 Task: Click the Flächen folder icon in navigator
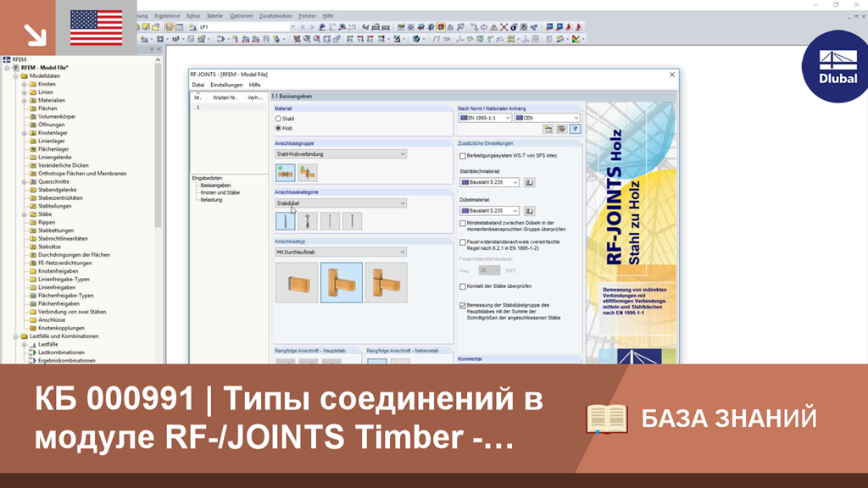[x=33, y=108]
